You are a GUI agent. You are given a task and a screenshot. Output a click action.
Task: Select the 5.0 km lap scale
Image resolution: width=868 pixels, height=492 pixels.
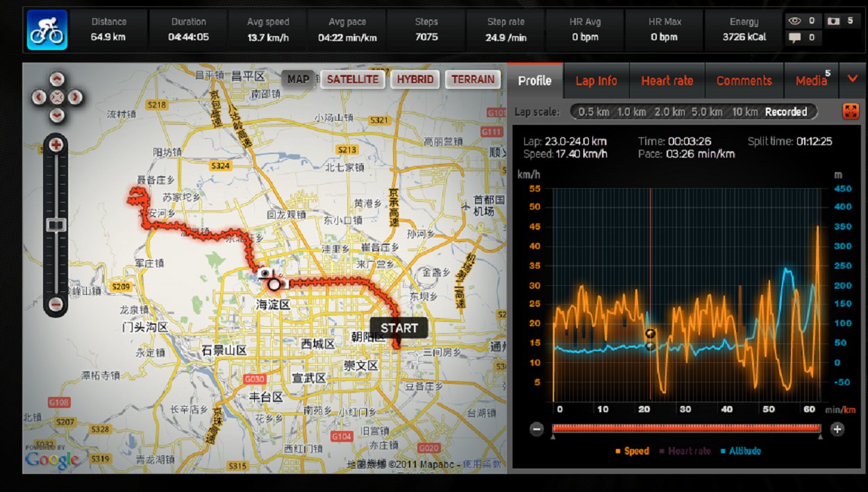point(707,112)
